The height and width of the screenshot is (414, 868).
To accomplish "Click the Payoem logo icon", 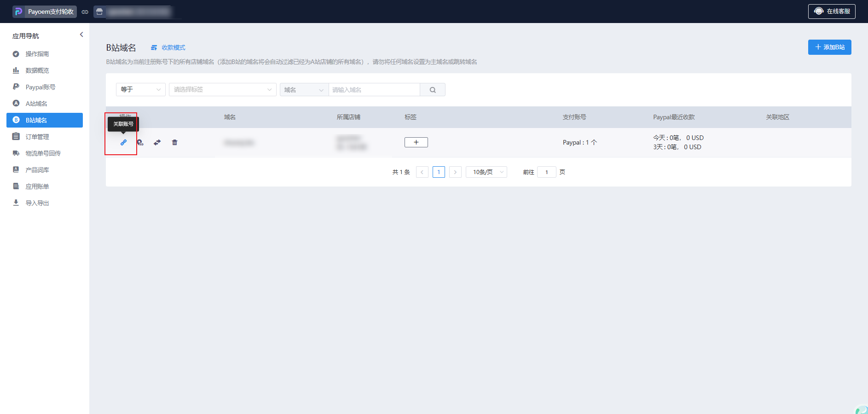I will pos(18,12).
